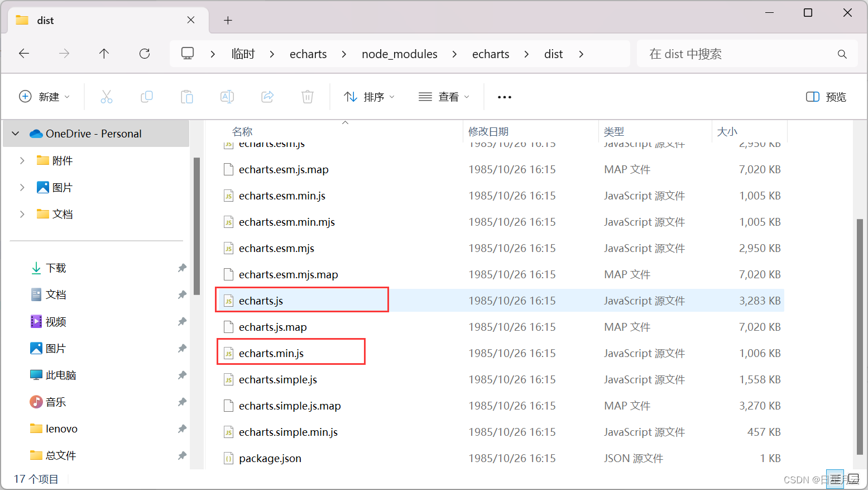Viewport: 868px width, 490px height.
Task: Select echarts.simple.js file
Action: [500, 379]
